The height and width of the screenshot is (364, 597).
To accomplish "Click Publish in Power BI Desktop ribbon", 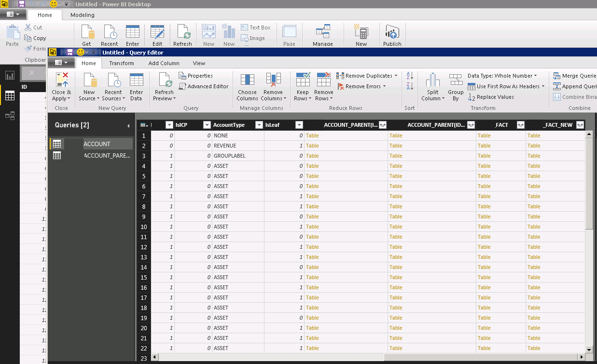I will point(392,35).
